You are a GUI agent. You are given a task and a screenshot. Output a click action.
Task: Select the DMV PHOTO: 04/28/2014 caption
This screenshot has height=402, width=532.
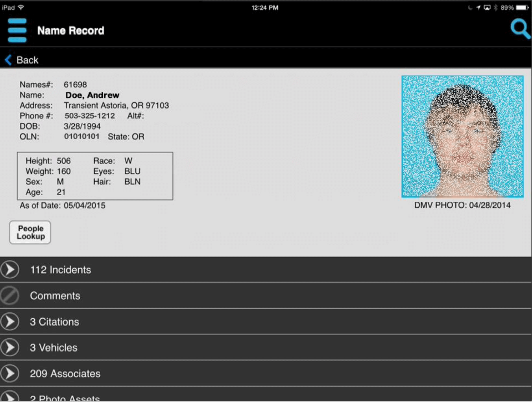pos(462,205)
